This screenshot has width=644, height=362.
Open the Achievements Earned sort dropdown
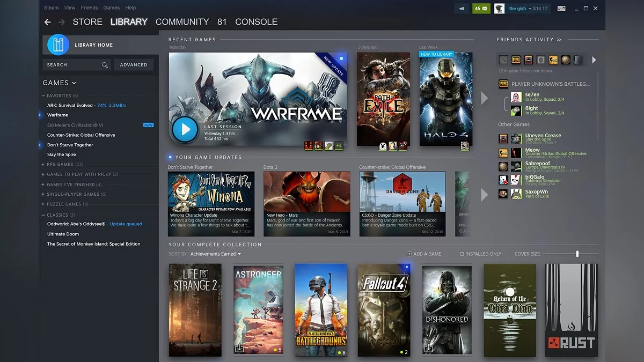(x=216, y=254)
